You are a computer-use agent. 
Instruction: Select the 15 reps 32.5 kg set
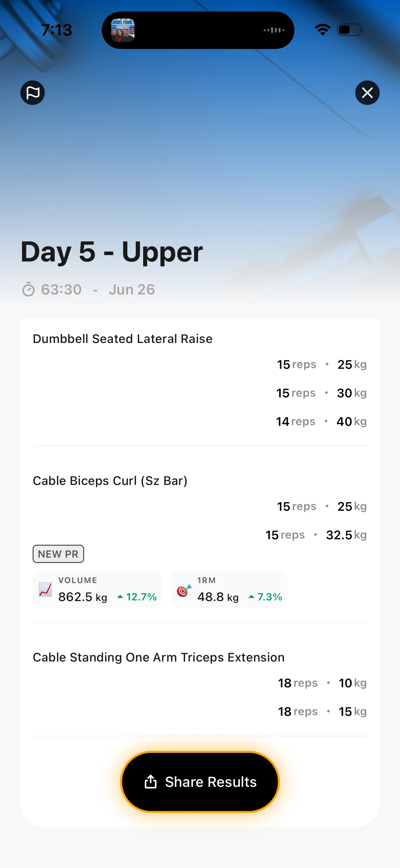click(x=316, y=535)
